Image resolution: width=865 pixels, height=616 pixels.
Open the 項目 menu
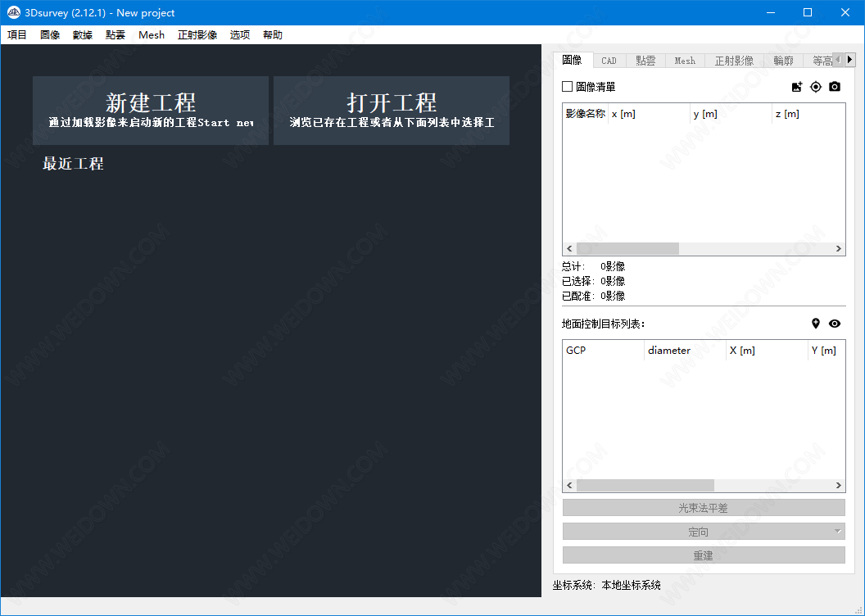(x=17, y=34)
